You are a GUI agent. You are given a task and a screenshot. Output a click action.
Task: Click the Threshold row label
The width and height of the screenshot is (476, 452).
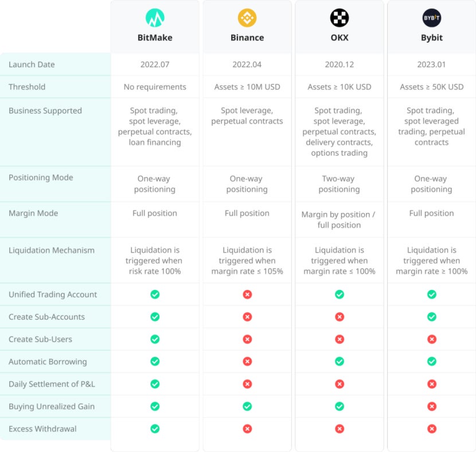pyautogui.click(x=27, y=87)
